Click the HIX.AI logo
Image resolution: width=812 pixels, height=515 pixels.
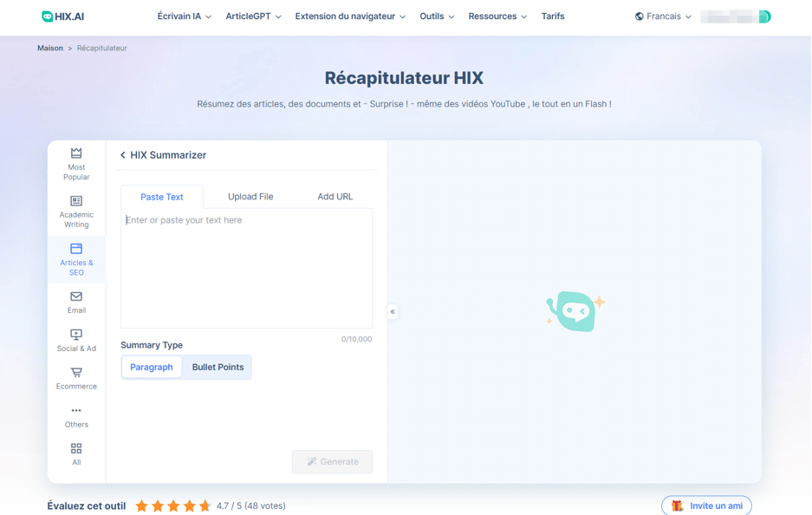(x=63, y=16)
